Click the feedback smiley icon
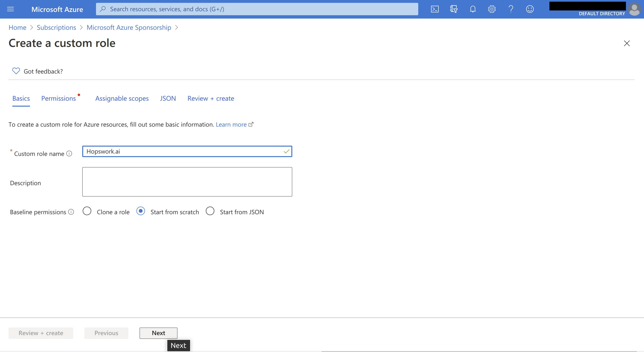Screen dimensions: 644x352 [x=530, y=9]
